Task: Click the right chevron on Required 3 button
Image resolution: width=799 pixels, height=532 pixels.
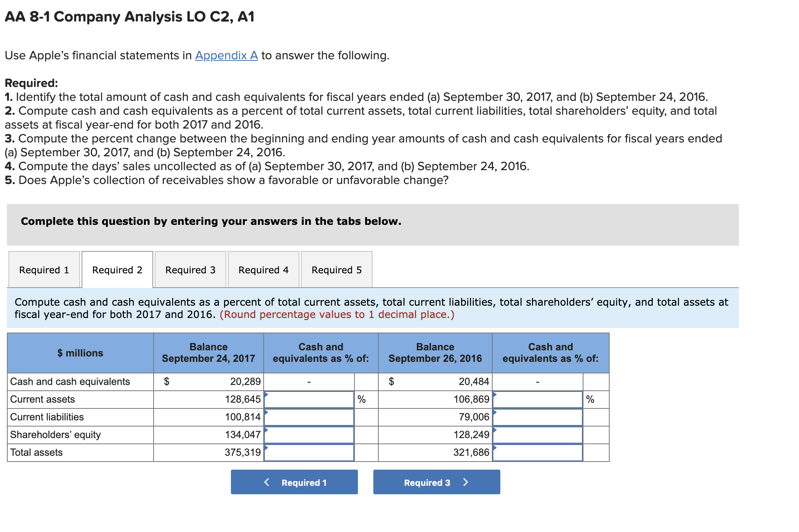Action: [466, 482]
